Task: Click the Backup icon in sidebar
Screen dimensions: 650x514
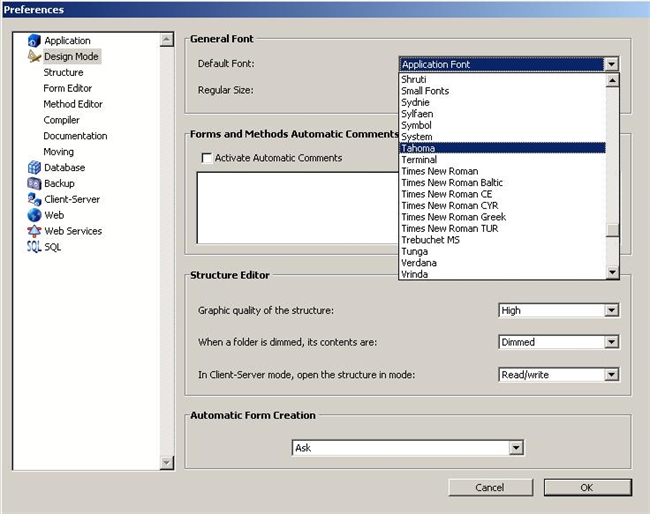Action: coord(34,184)
